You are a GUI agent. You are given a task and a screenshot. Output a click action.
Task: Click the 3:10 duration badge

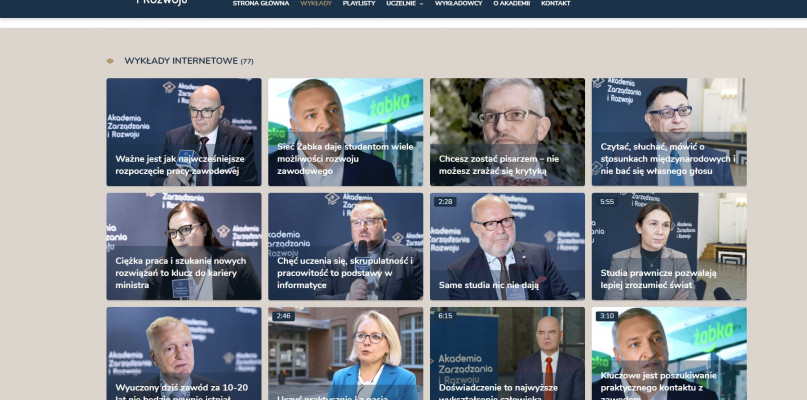point(607,316)
